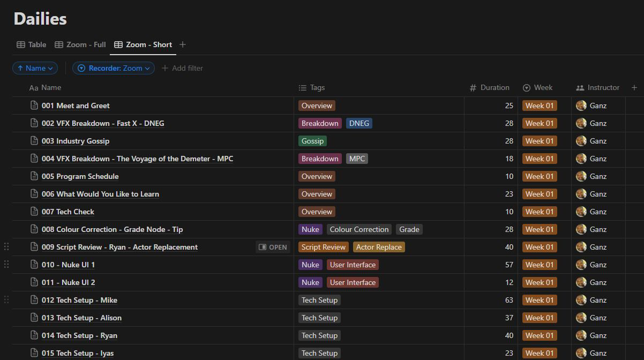The image size is (644, 360).
Task: Open 004 VFX Breakdown Voyage of the Demeter
Action: click(137, 159)
